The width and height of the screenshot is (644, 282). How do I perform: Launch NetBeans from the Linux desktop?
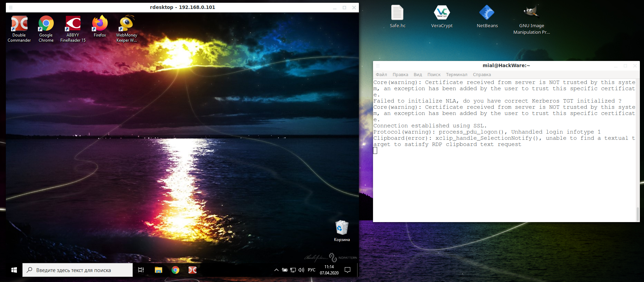tap(487, 13)
